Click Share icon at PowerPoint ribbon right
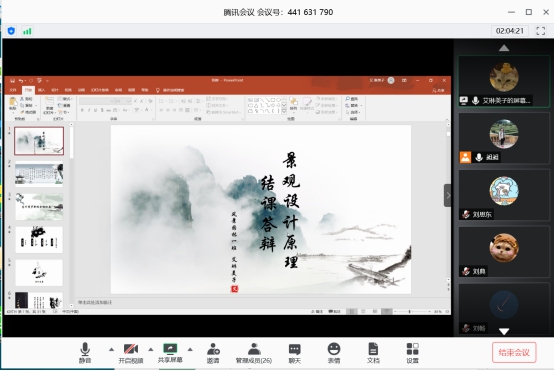This screenshot has height=371, width=554. tap(438, 90)
